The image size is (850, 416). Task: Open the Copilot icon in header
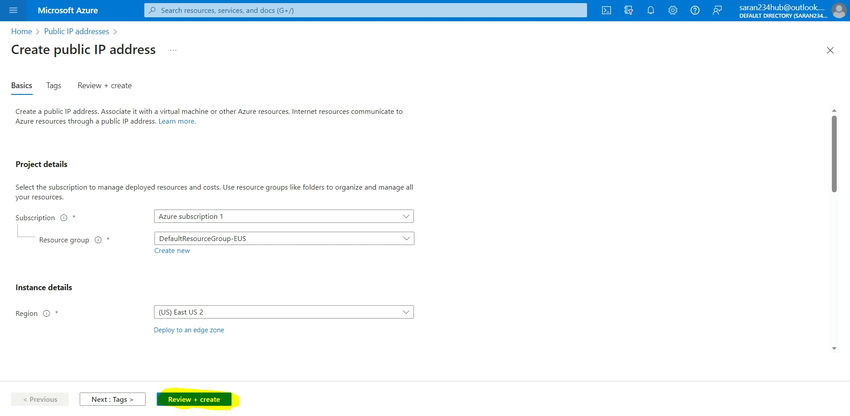pyautogui.click(x=629, y=10)
